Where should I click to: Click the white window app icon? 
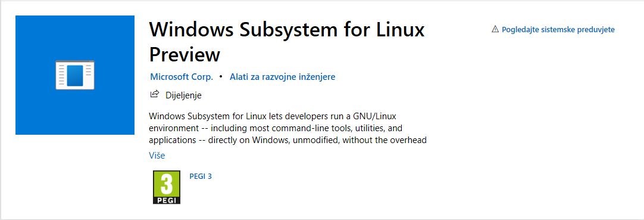coord(75,75)
